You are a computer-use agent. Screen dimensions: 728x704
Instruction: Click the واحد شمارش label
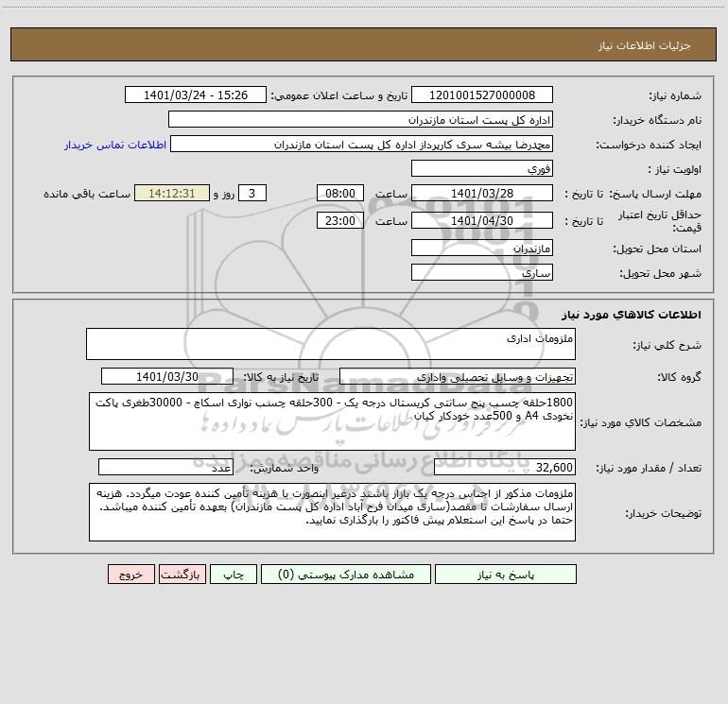pos(285,469)
